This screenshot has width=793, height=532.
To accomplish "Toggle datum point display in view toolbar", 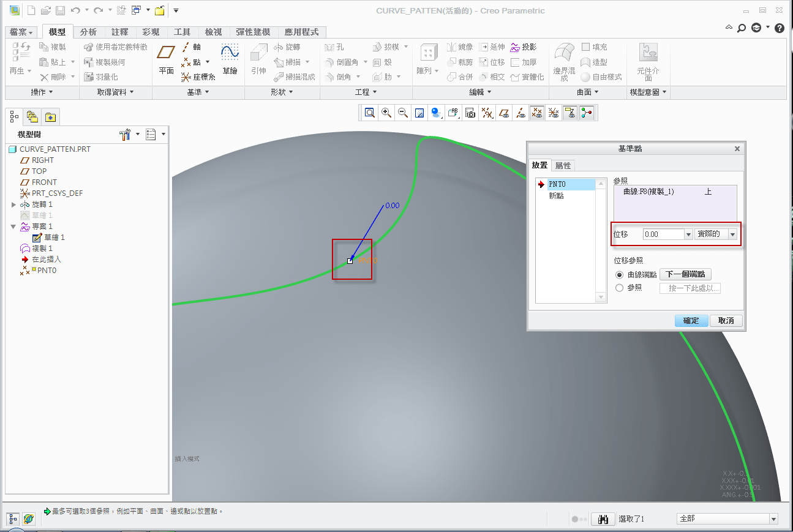I will 537,113.
